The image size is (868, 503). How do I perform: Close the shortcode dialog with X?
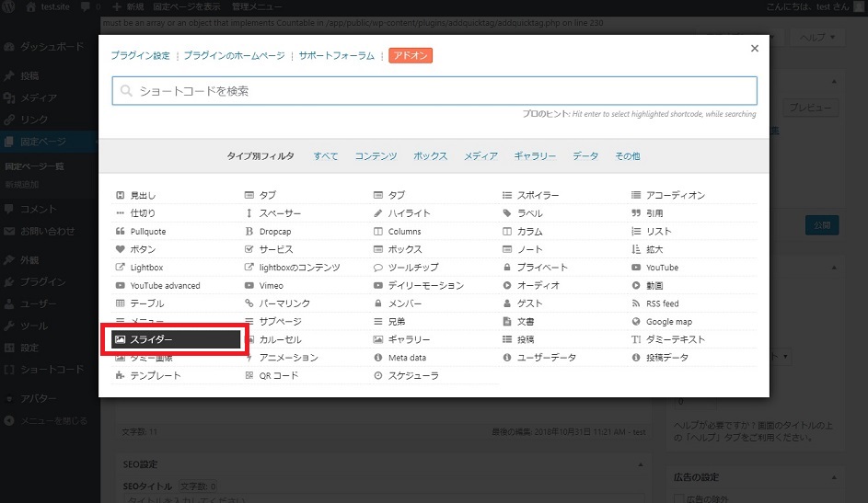(x=755, y=49)
